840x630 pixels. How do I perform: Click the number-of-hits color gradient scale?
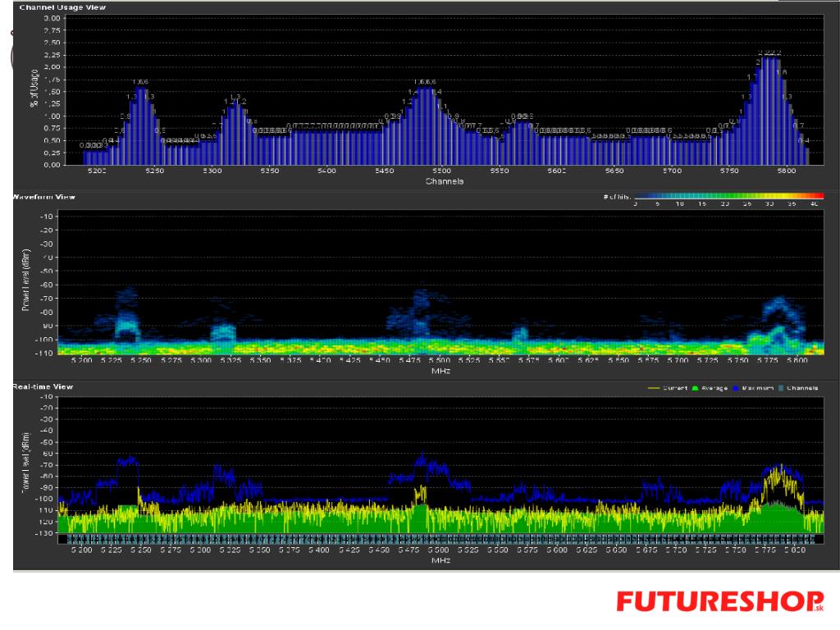pos(729,196)
